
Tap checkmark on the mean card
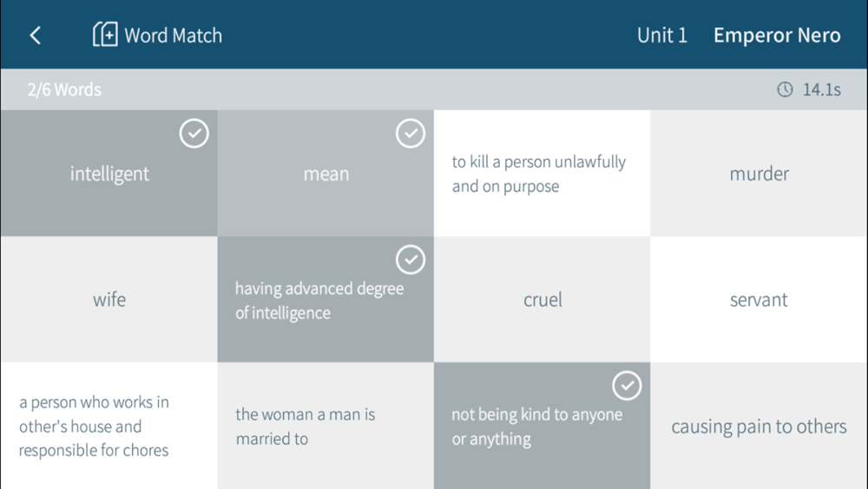pyautogui.click(x=411, y=134)
